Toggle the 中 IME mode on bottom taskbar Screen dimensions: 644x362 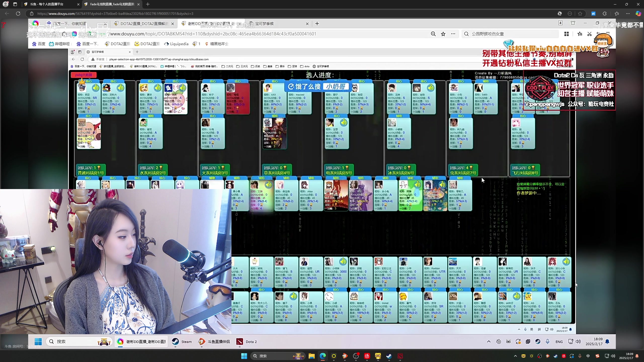(x=588, y=356)
